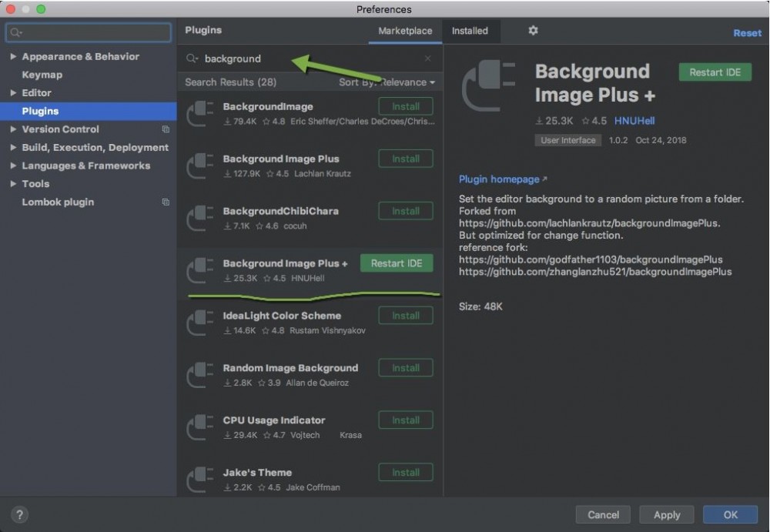Viewport: 770px width, 532px height.
Task: Clear the plugin search with the X icon
Action: 427,59
